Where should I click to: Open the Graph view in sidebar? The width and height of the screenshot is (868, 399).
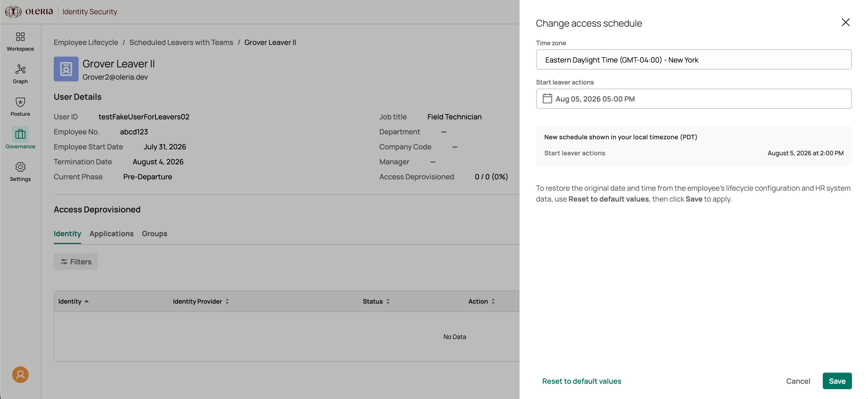click(x=20, y=74)
